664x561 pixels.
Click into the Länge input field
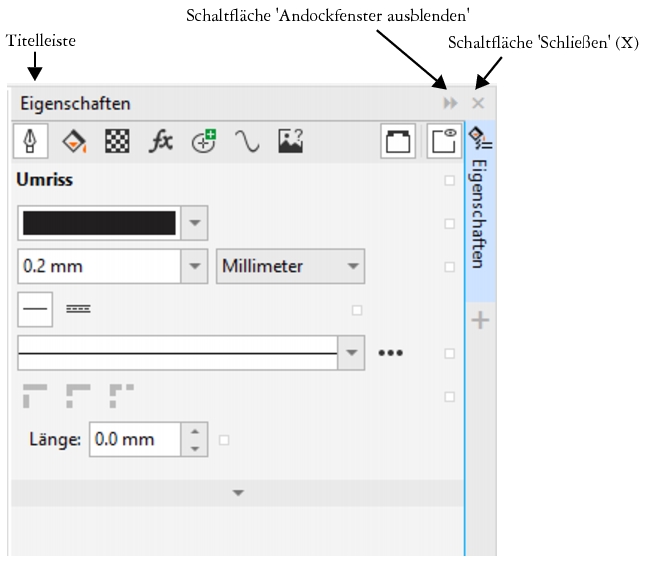(136, 439)
